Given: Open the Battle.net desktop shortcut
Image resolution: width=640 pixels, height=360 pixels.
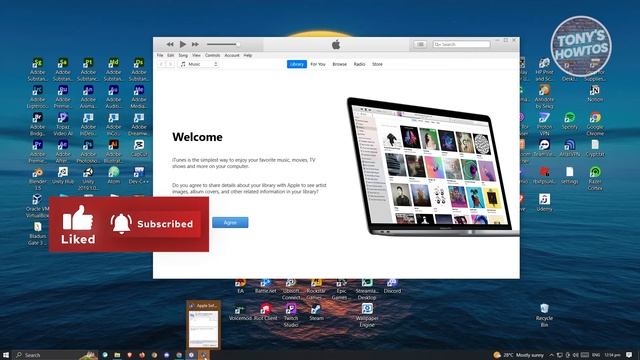Looking at the screenshot, I should click(x=266, y=285).
